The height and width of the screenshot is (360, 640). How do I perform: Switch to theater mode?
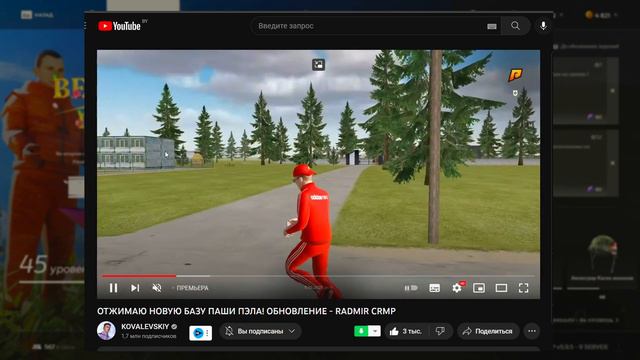[501, 288]
